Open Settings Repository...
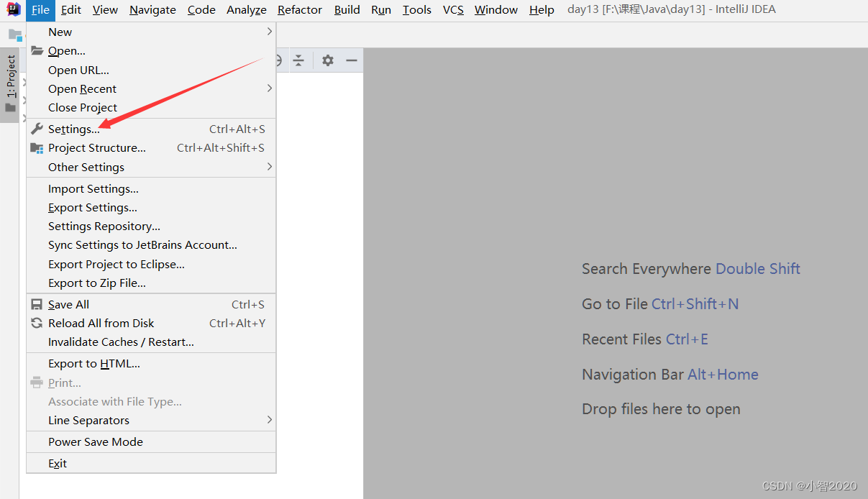 click(151, 226)
